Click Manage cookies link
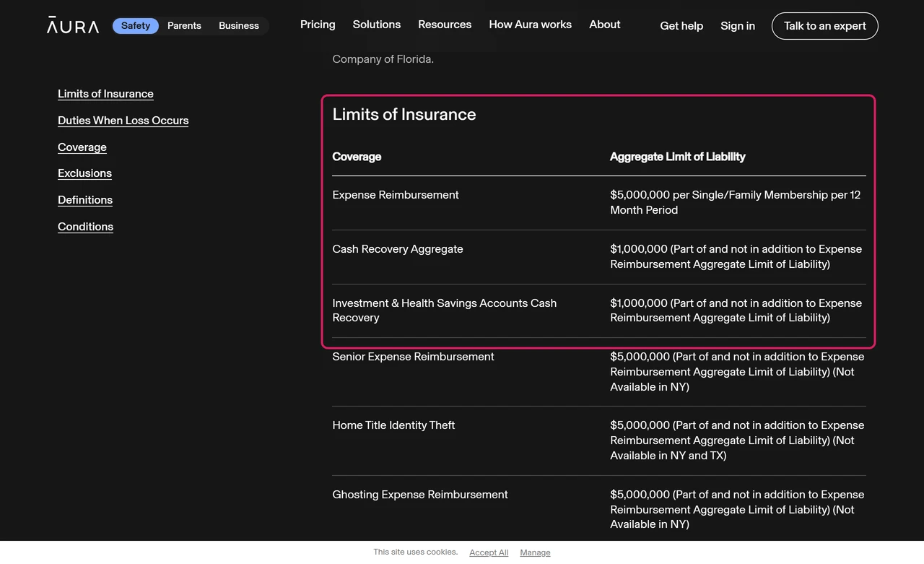Image resolution: width=924 pixels, height=564 pixels. (535, 552)
